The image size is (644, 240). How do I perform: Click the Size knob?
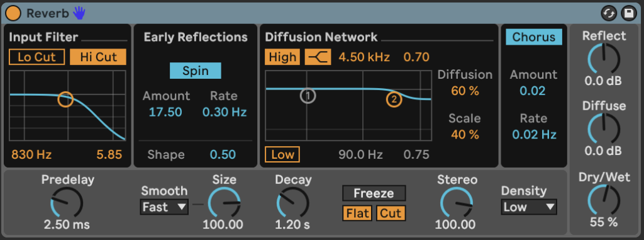[225, 202]
